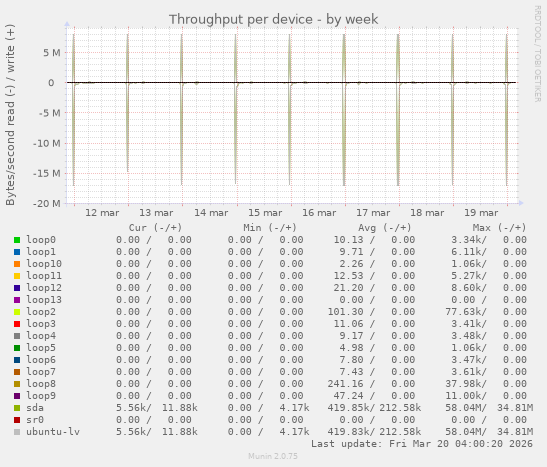Click the sda olive legend swatch
The width and height of the screenshot is (547, 467).
coord(17,408)
